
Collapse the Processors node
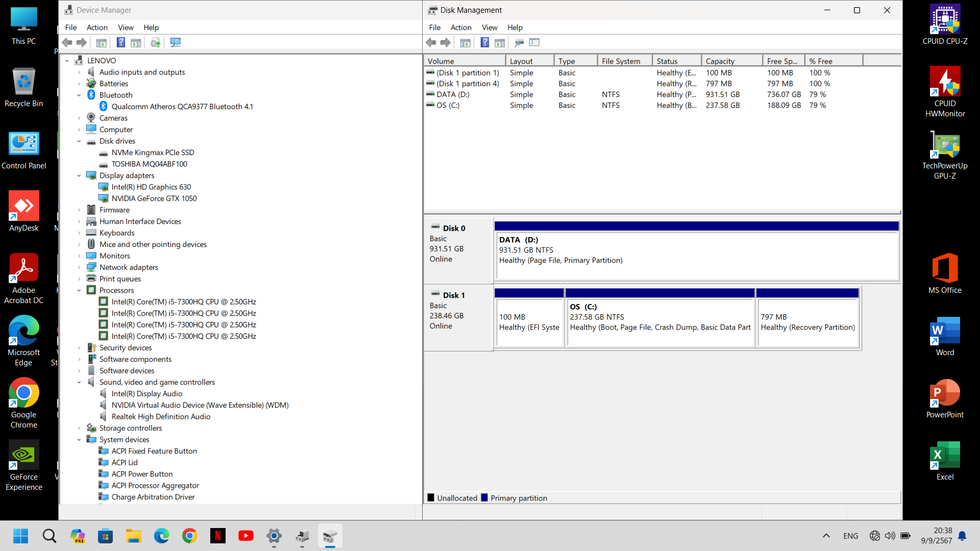(x=79, y=290)
